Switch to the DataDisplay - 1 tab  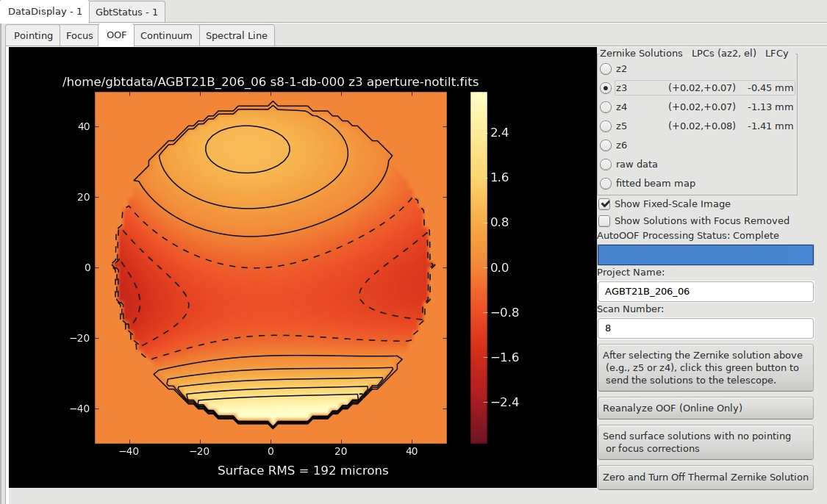pyautogui.click(x=44, y=12)
